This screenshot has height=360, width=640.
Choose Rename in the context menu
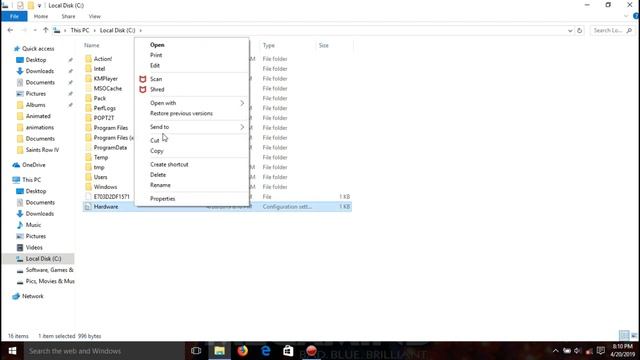pyautogui.click(x=160, y=185)
